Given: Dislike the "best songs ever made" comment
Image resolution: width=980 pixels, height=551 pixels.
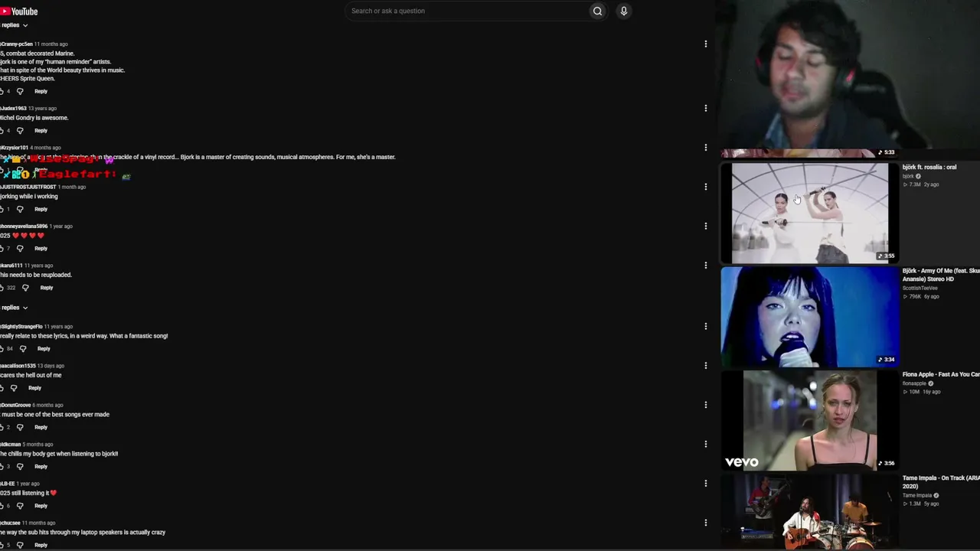Looking at the screenshot, I should [x=20, y=427].
